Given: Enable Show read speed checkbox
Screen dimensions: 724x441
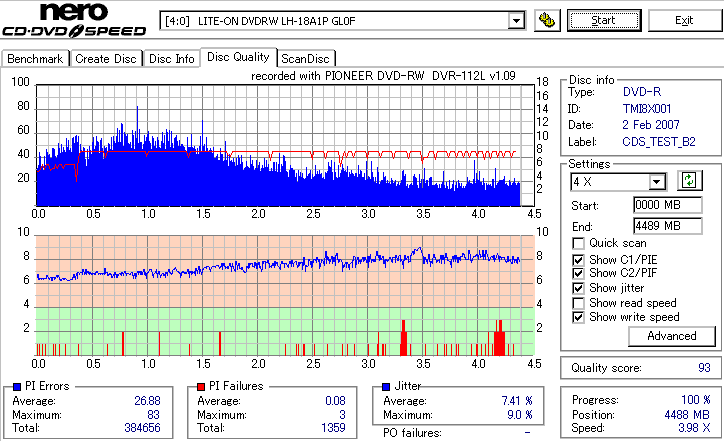Looking at the screenshot, I should 578,303.
